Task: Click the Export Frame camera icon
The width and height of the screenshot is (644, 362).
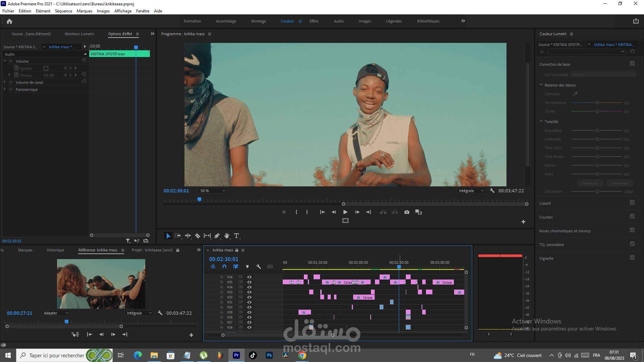Action: (x=407, y=212)
